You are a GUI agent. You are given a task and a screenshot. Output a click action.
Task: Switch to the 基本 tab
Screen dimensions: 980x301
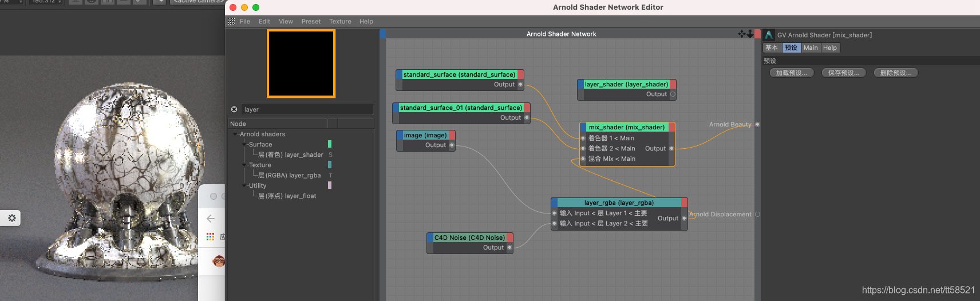point(772,48)
